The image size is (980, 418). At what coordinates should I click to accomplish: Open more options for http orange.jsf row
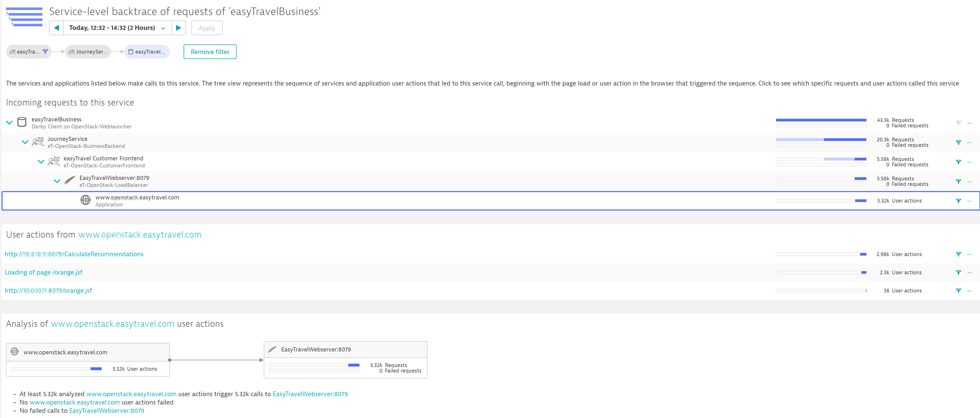click(x=969, y=291)
